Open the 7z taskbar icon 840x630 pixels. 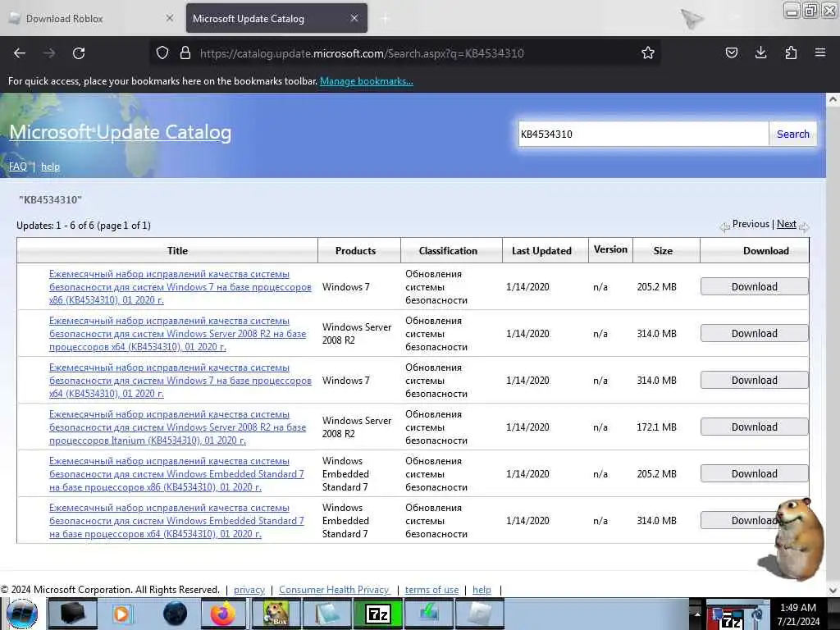click(x=378, y=614)
